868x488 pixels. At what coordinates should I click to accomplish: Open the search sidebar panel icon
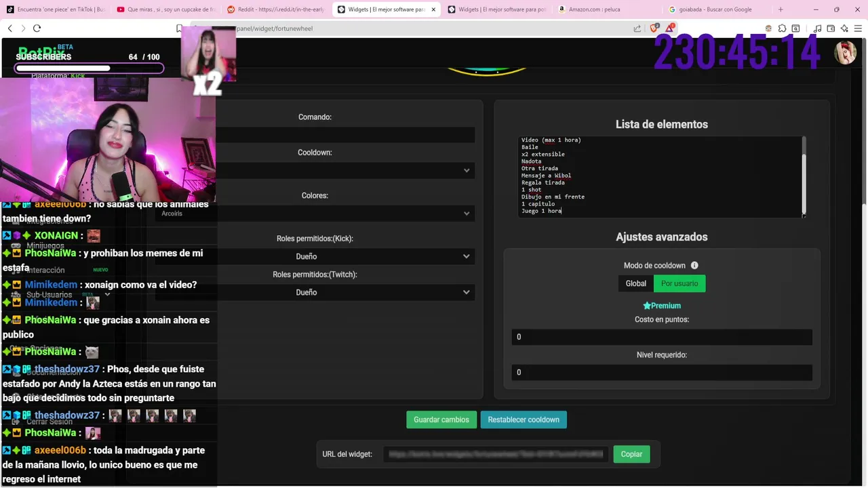[795, 28]
